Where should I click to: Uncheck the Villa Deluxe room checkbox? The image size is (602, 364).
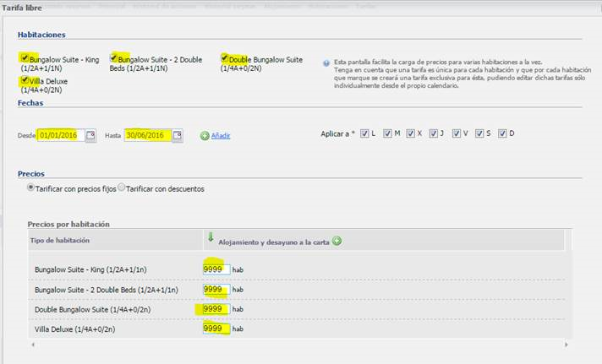pyautogui.click(x=24, y=80)
